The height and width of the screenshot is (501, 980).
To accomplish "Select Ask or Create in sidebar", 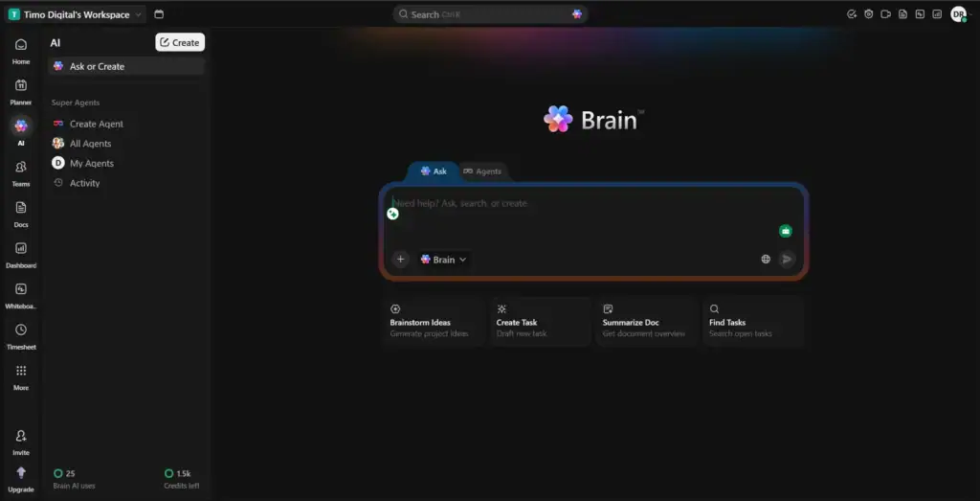I will tap(126, 66).
